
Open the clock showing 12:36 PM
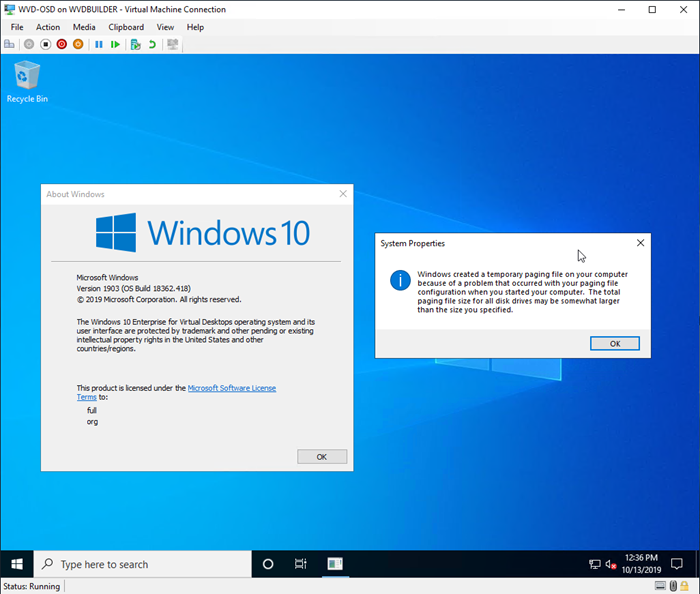coord(642,564)
